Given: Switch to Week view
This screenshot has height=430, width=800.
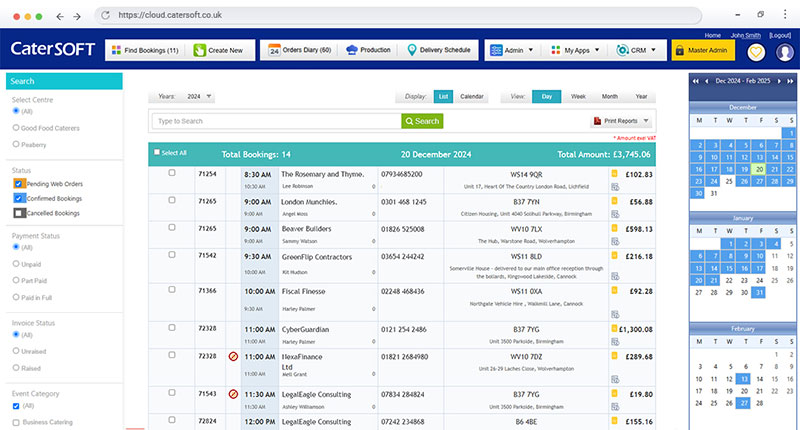Looking at the screenshot, I should click(x=578, y=96).
